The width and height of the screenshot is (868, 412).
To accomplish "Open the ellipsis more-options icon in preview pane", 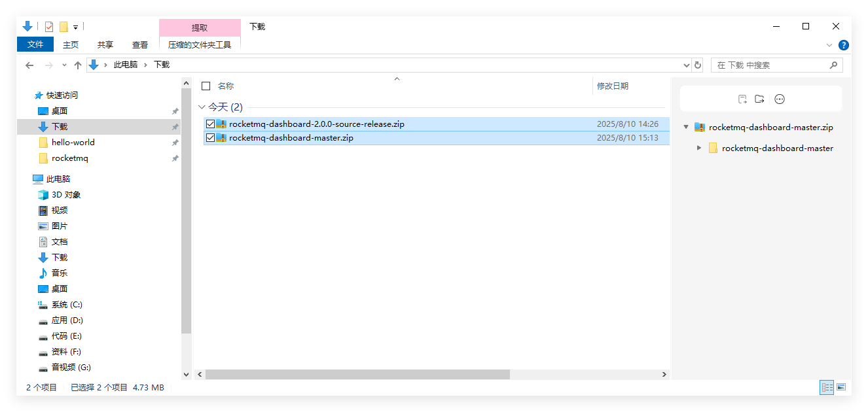I will (778, 99).
